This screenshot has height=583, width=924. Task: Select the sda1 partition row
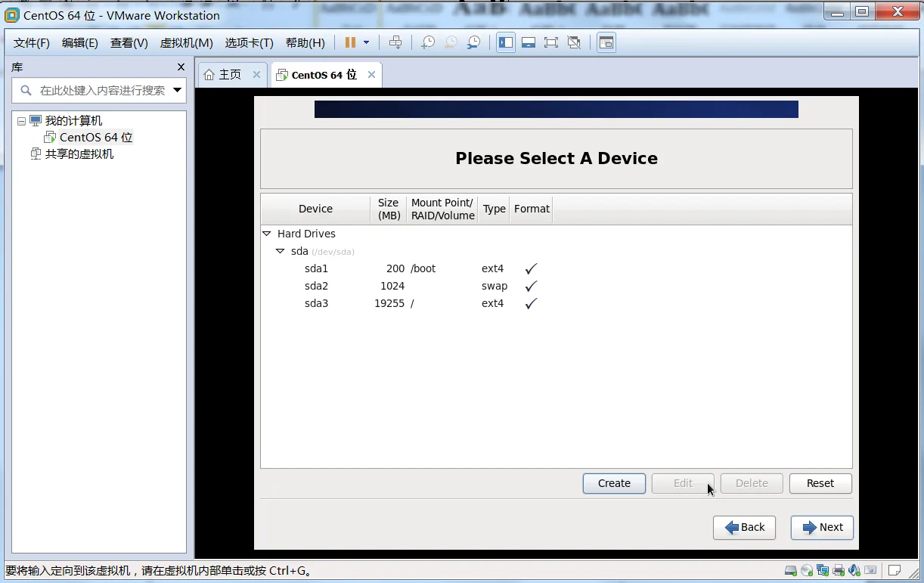coord(556,268)
